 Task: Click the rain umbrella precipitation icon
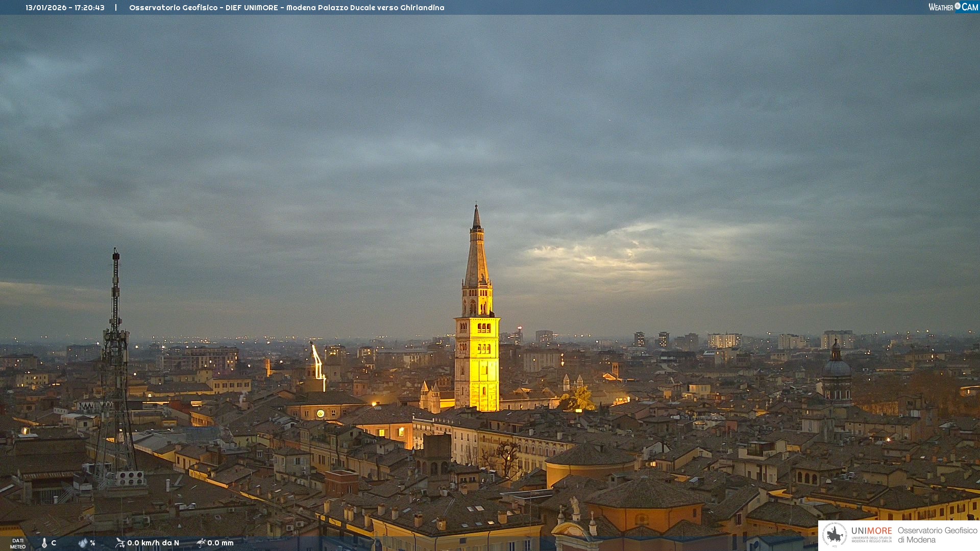(201, 543)
